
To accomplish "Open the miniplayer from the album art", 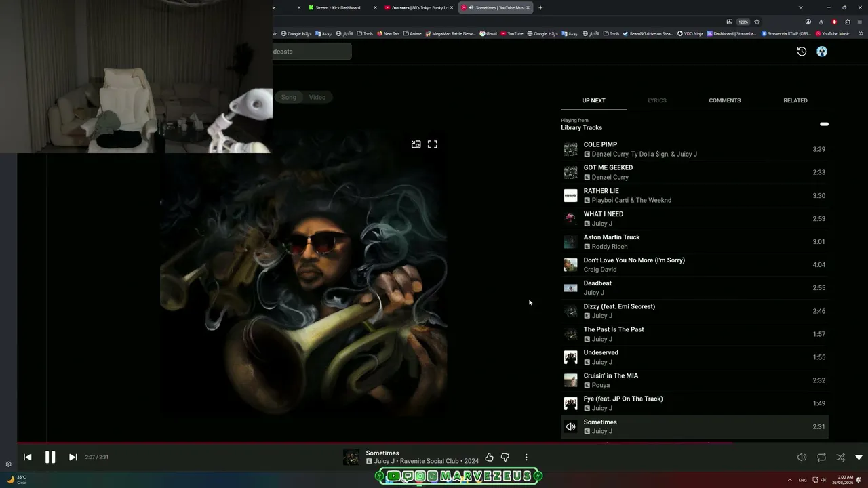I will pos(416,144).
